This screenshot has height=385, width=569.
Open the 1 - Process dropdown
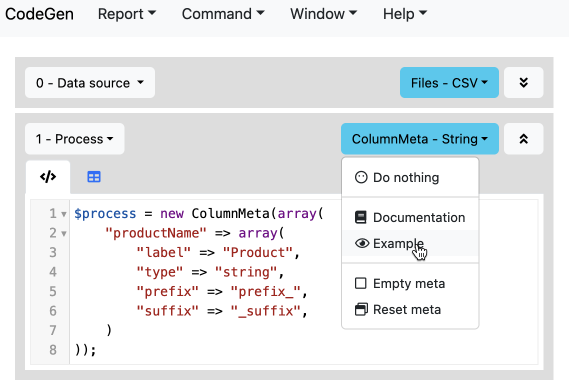74,139
